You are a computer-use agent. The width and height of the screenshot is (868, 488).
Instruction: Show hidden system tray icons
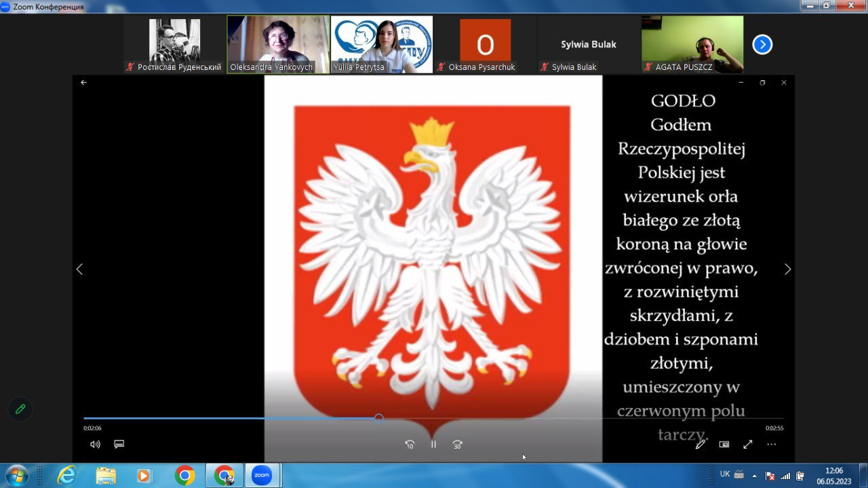[754, 475]
